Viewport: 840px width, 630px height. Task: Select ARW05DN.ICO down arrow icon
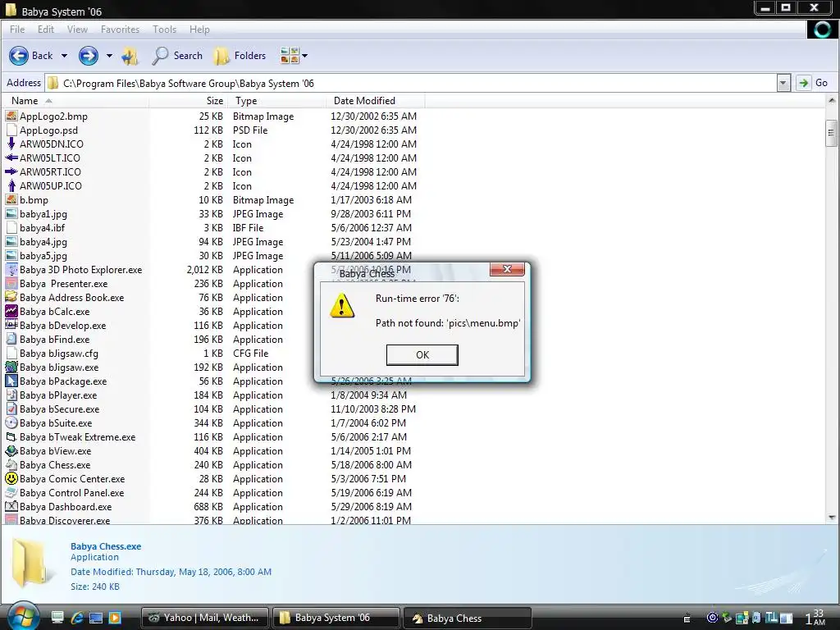click(x=11, y=144)
